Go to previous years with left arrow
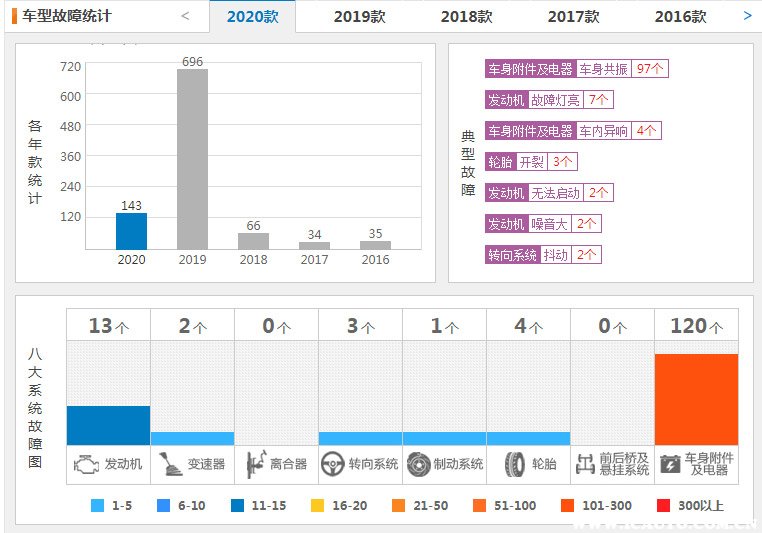762x533 pixels. click(185, 15)
